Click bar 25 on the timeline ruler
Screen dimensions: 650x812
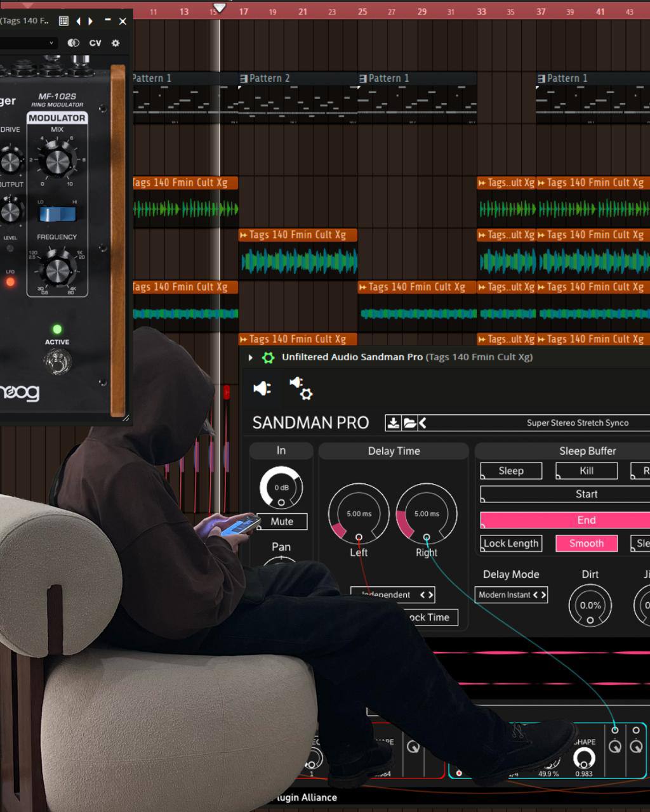[362, 11]
